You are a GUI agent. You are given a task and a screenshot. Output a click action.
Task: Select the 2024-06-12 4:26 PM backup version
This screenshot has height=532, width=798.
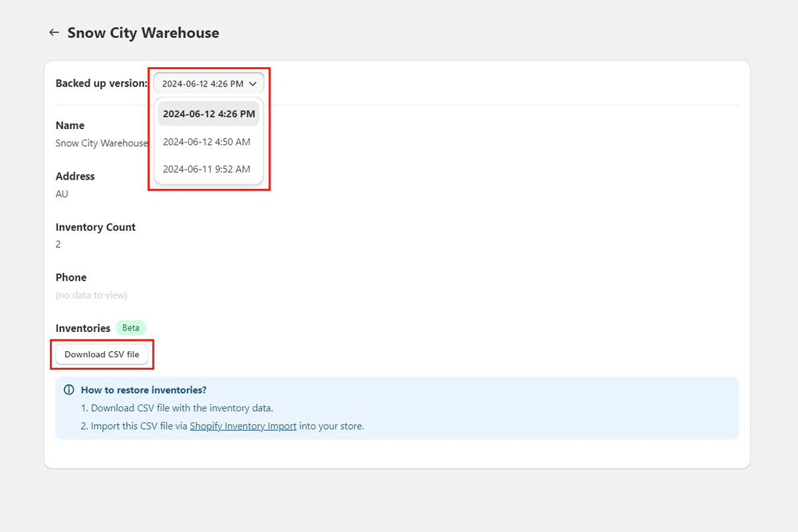click(208, 113)
